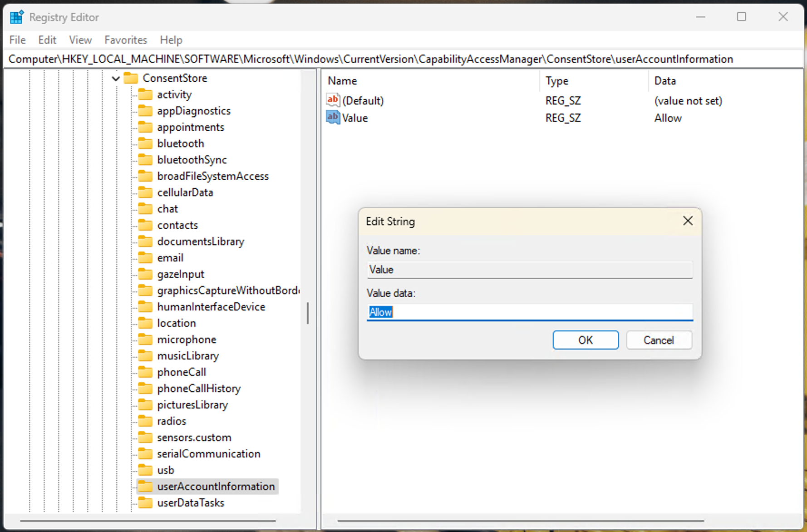Select the userDataTasks key

pyautogui.click(x=191, y=502)
